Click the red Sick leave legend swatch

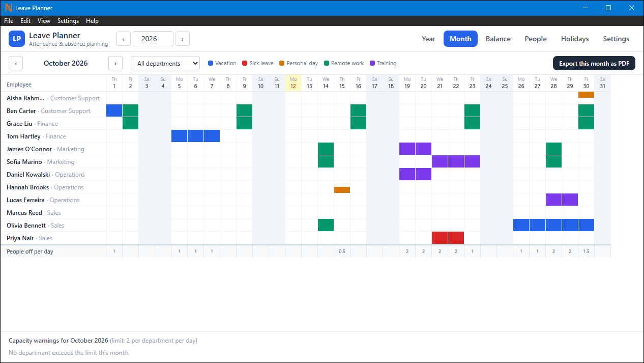[x=245, y=63]
